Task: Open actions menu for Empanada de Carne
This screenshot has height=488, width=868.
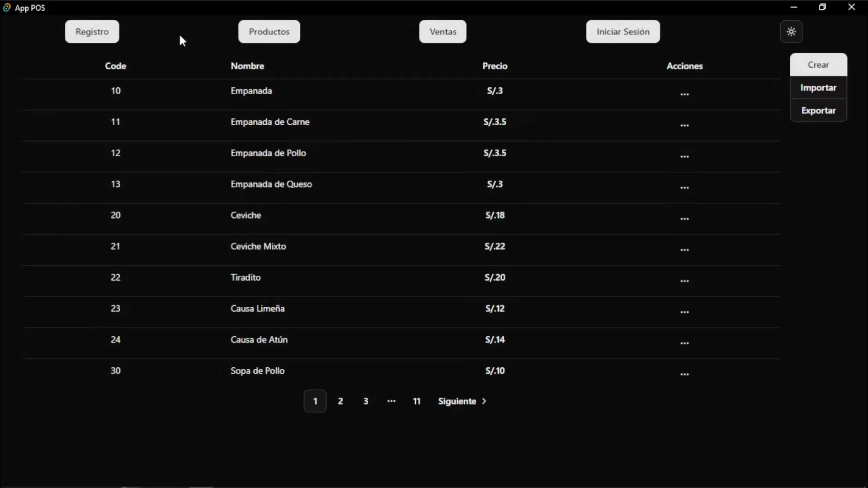Action: coord(684,125)
